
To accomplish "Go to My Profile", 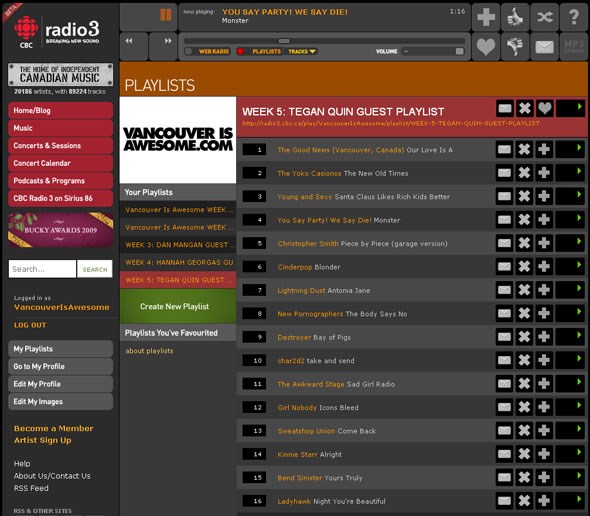I will coord(61,366).
